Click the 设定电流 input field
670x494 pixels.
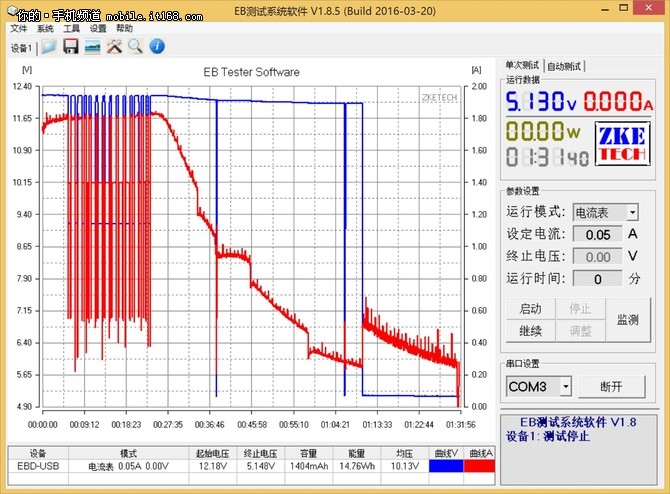click(x=597, y=234)
